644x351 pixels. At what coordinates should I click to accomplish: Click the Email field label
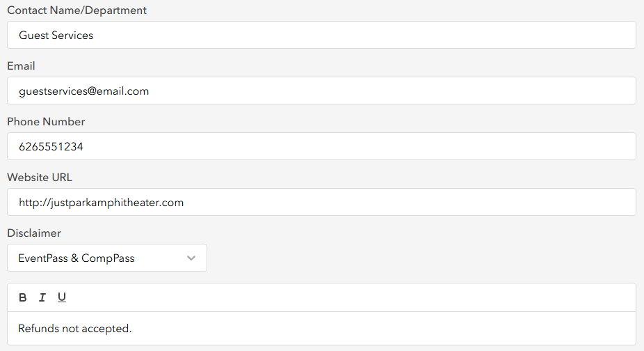click(21, 66)
